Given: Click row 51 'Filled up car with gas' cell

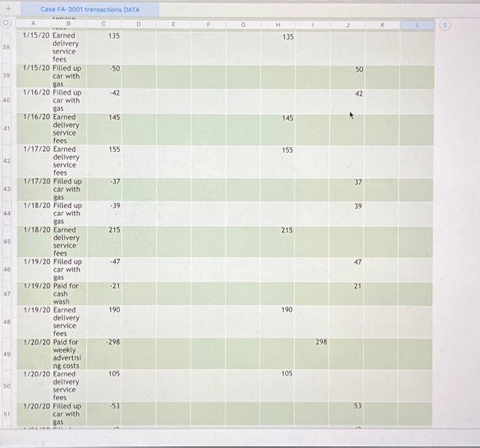Looking at the screenshot, I should pos(69,414).
